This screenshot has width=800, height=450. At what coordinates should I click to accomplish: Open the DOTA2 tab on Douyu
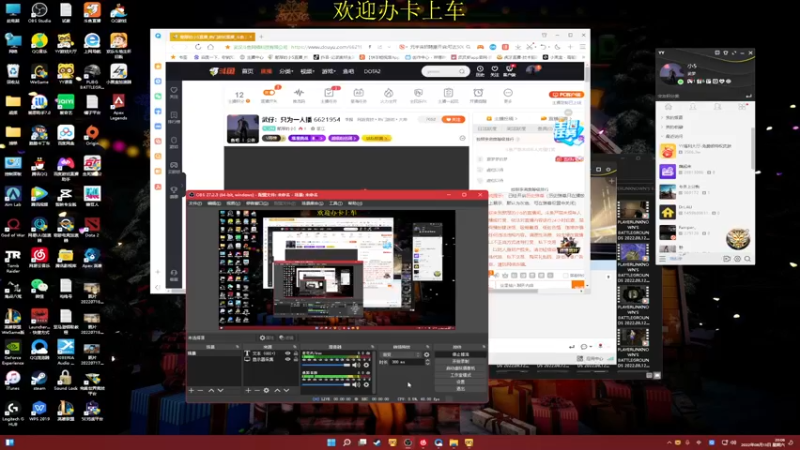click(372, 71)
